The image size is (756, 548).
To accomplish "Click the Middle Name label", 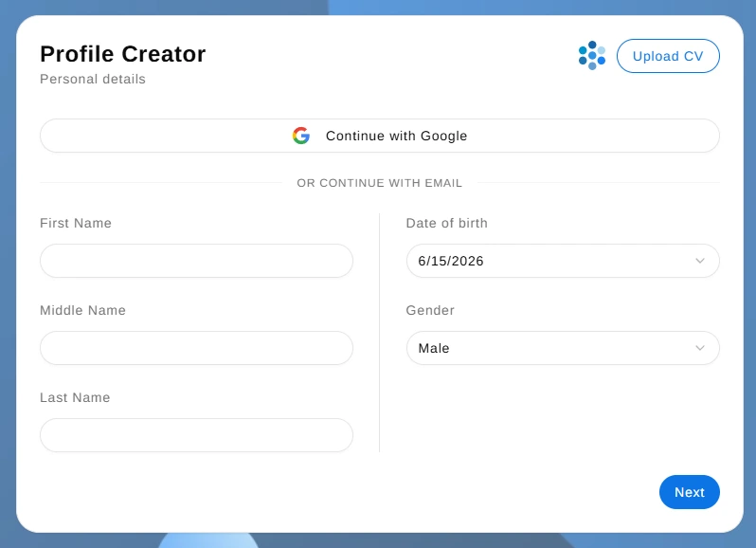I will coord(82,310).
